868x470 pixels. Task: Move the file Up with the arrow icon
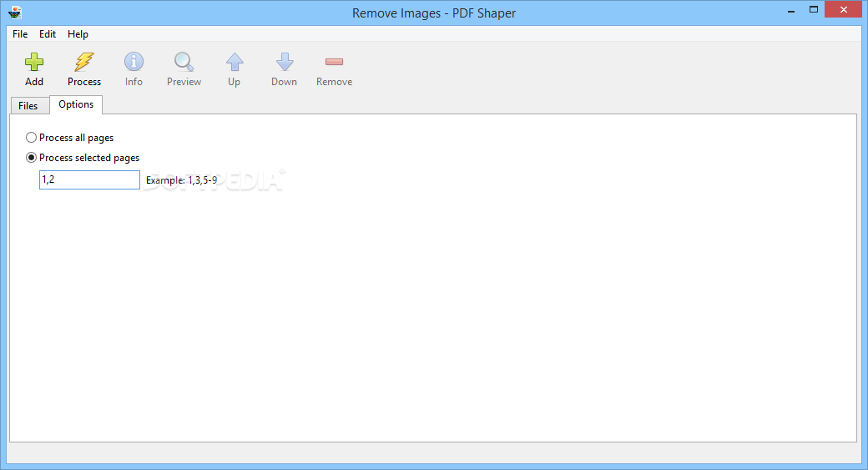235,62
